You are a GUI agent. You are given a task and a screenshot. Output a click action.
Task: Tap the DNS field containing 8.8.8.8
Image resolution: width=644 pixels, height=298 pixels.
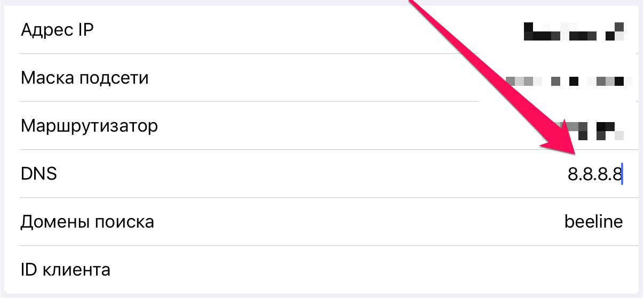tap(594, 174)
